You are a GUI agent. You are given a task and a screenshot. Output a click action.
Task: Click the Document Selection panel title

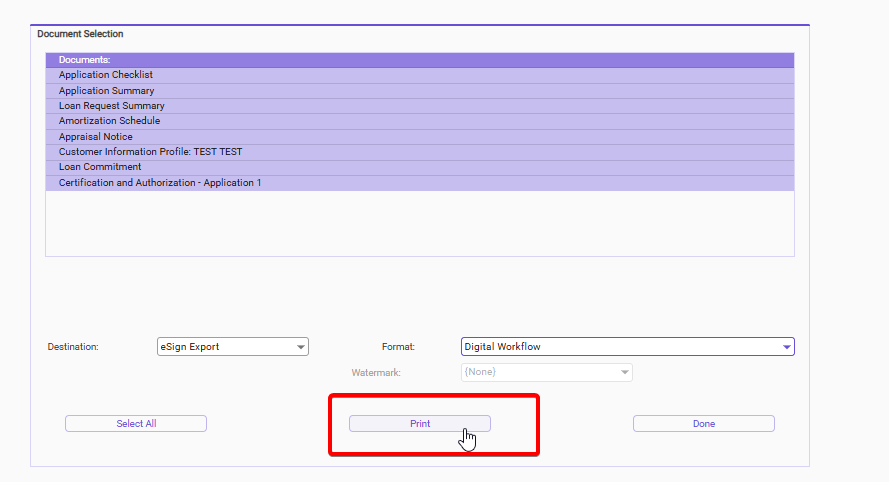pyautogui.click(x=80, y=34)
